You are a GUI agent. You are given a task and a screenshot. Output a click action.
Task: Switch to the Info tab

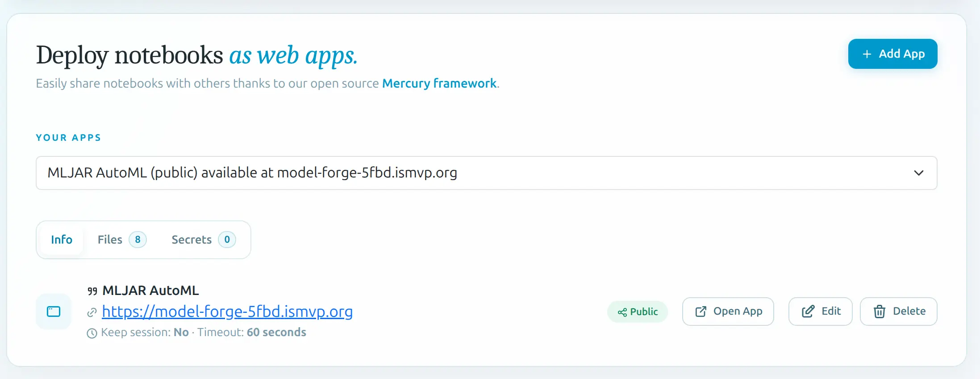click(x=62, y=240)
